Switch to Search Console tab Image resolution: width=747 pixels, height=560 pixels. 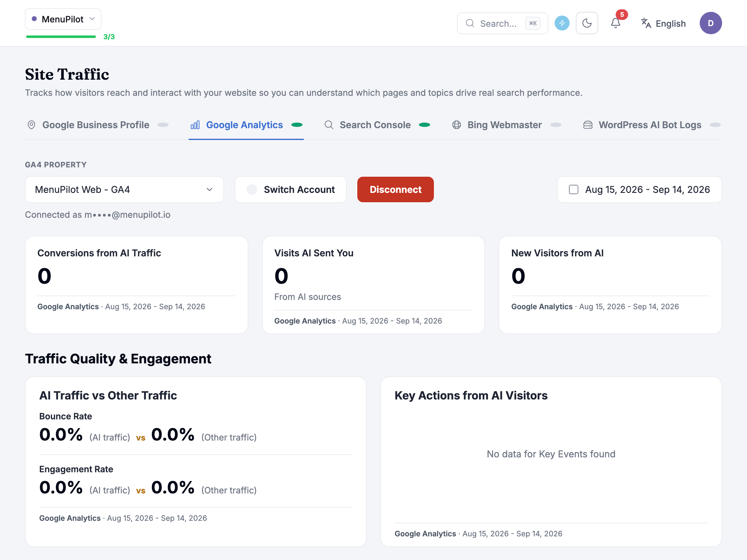[x=377, y=125]
